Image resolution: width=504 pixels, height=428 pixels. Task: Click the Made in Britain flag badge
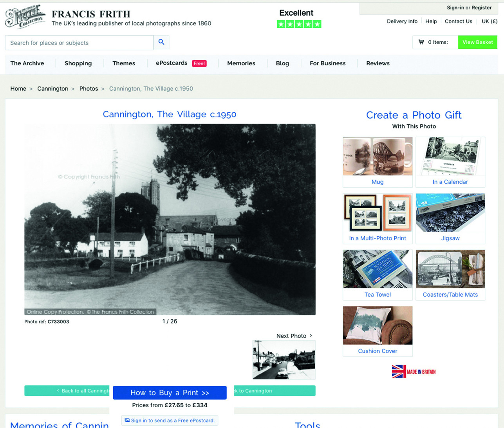coord(414,371)
